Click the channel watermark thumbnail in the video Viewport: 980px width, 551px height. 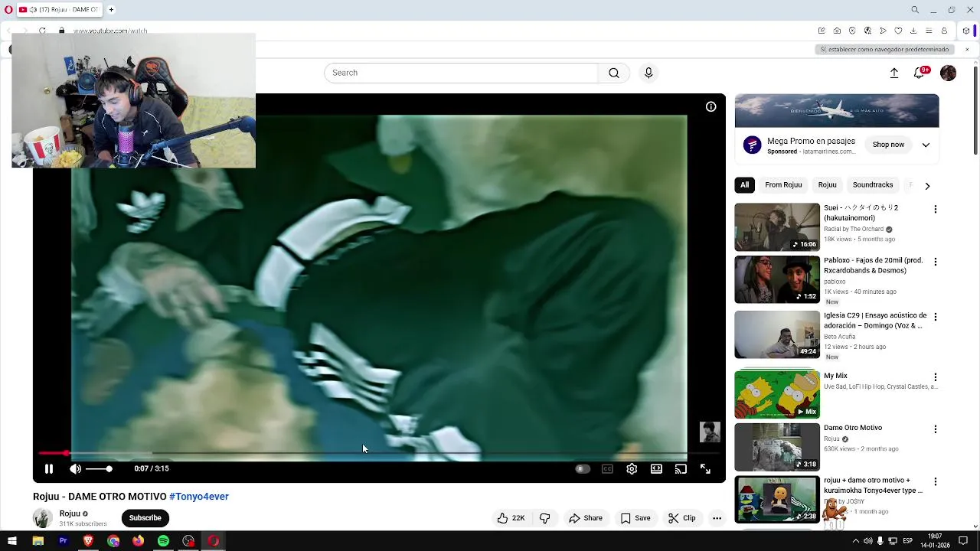point(710,432)
